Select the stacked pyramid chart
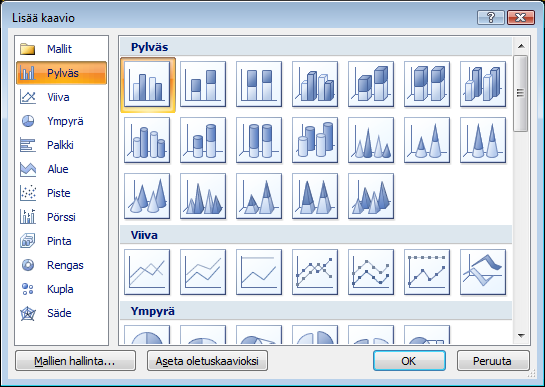Image resolution: width=545 pixels, height=387 pixels. [259, 196]
